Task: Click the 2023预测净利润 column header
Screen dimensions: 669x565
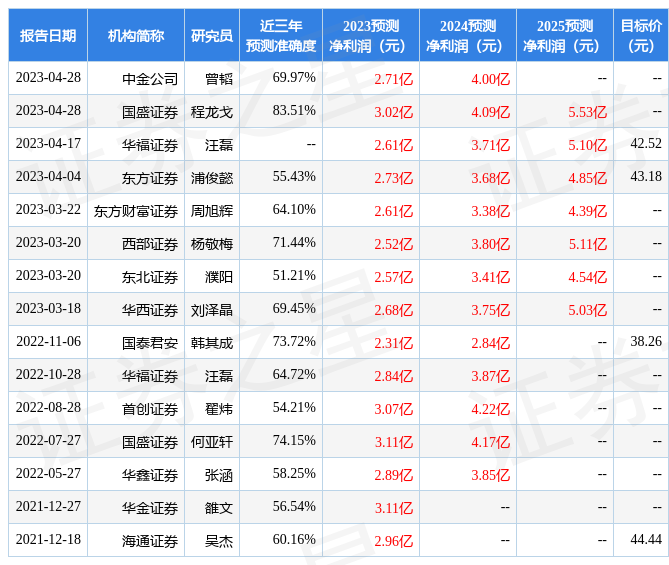Action: click(x=371, y=35)
